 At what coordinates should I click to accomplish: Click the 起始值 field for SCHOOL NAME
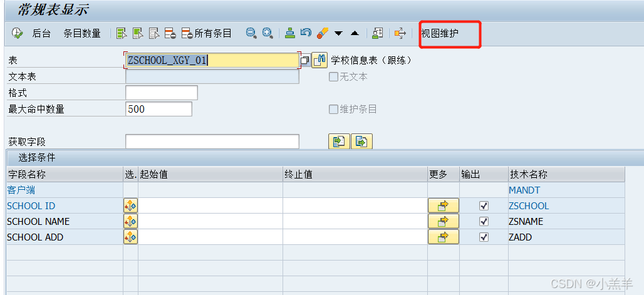point(210,222)
